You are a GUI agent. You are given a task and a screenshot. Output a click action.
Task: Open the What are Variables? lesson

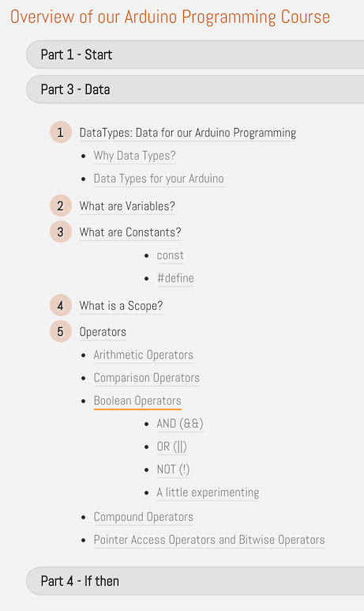[127, 206]
